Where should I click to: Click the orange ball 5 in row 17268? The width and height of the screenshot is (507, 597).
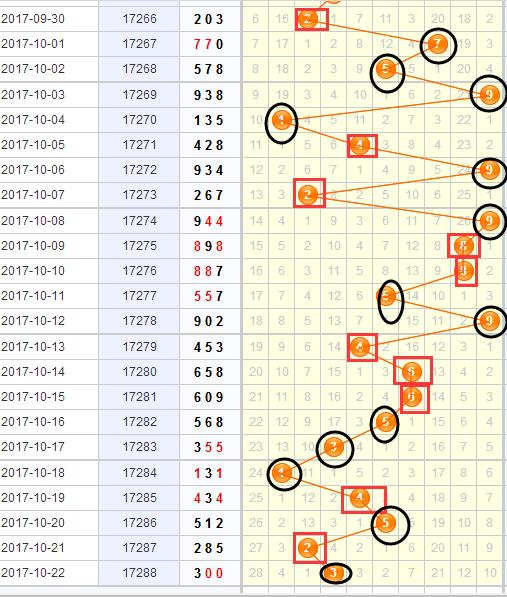(x=385, y=69)
